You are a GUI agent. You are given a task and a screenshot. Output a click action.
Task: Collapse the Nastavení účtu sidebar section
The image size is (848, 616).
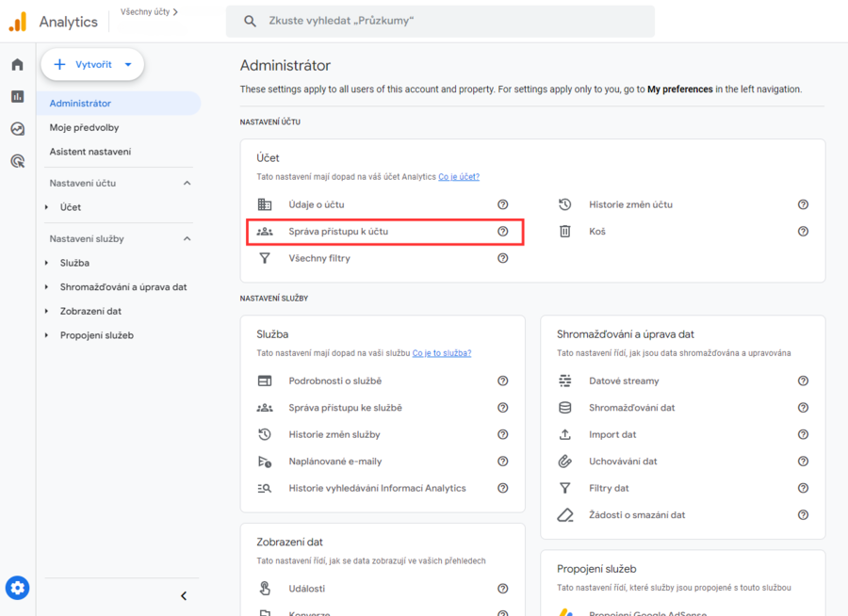coord(187,184)
